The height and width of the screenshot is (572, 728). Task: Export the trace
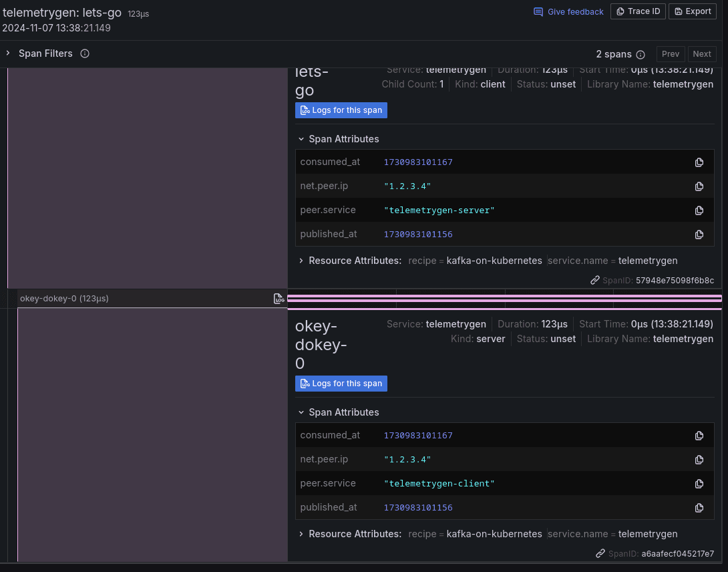pos(693,11)
